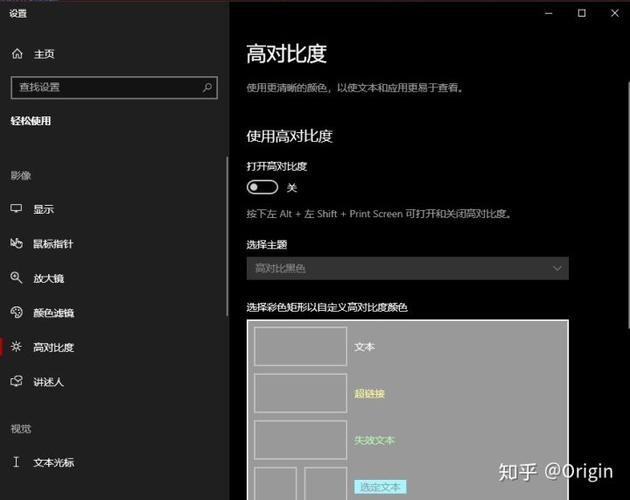Click the second 选定文本 color rectangle
Image resolution: width=630 pixels, height=500 pixels.
[325, 484]
